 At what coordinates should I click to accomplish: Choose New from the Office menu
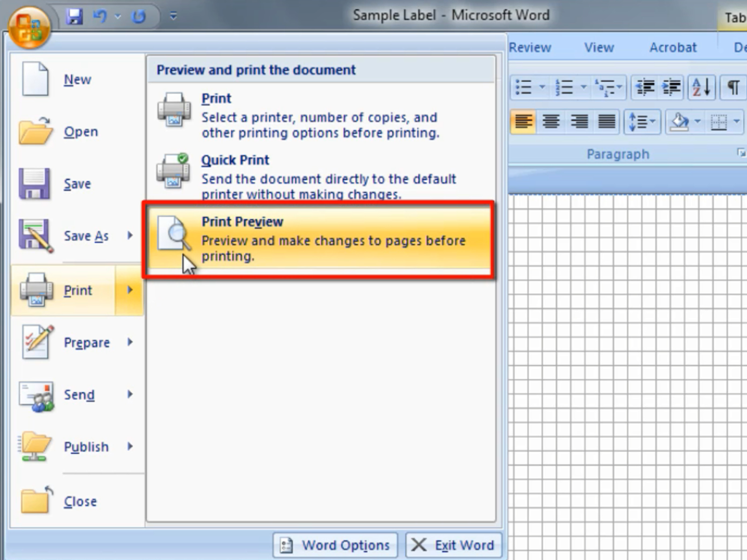point(78,80)
